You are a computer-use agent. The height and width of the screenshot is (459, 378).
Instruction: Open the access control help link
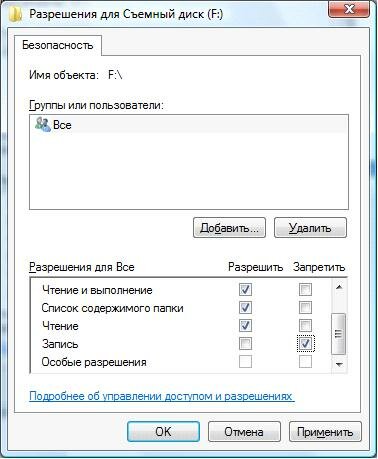[162, 396]
